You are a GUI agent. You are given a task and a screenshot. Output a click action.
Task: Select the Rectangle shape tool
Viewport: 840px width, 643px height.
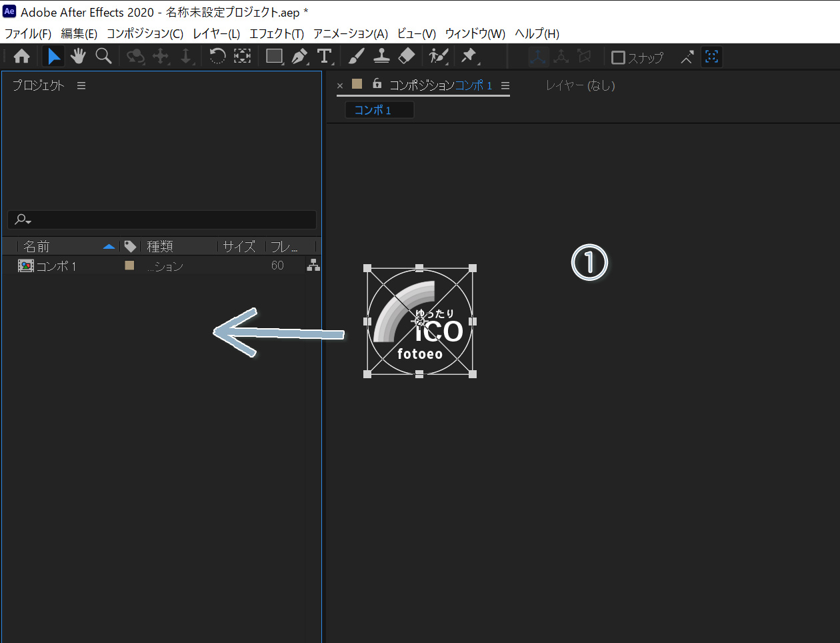(275, 57)
